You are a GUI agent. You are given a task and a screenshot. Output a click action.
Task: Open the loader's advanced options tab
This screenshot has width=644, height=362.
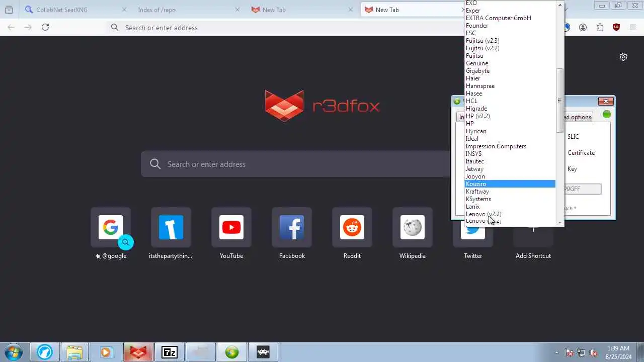click(x=578, y=117)
